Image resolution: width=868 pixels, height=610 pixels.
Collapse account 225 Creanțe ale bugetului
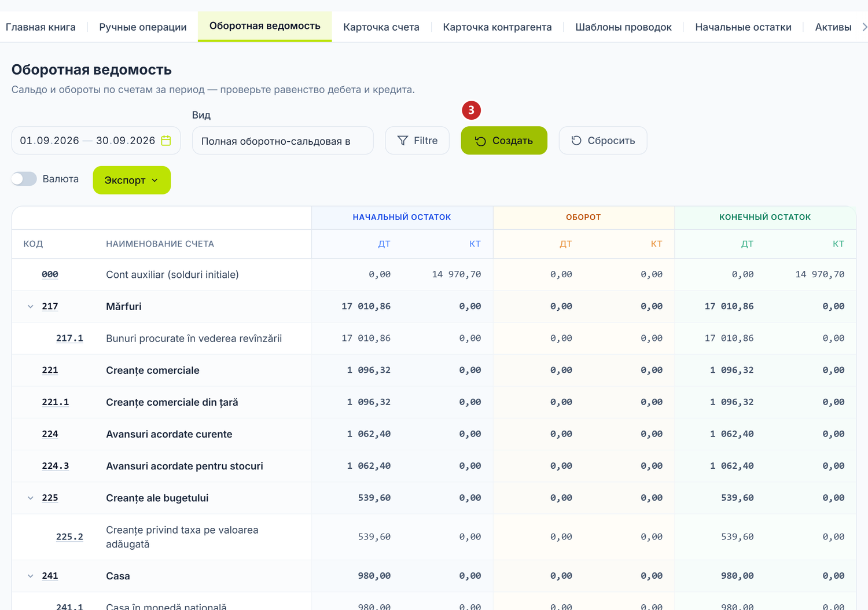click(31, 498)
